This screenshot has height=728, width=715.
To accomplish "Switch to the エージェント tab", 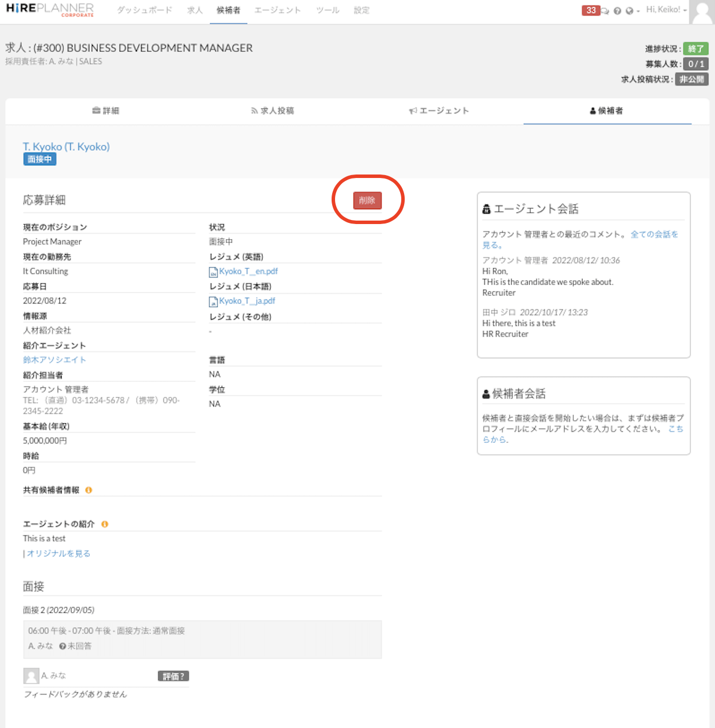I will pos(439,111).
